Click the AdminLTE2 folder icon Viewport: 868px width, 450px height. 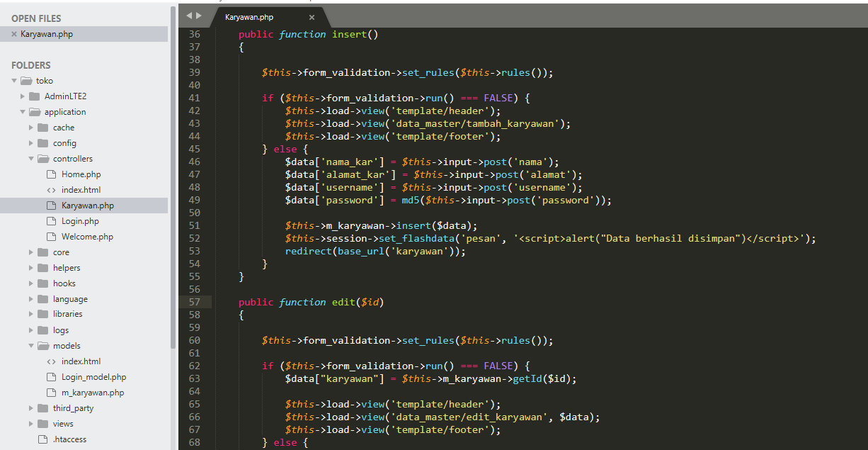coord(35,96)
